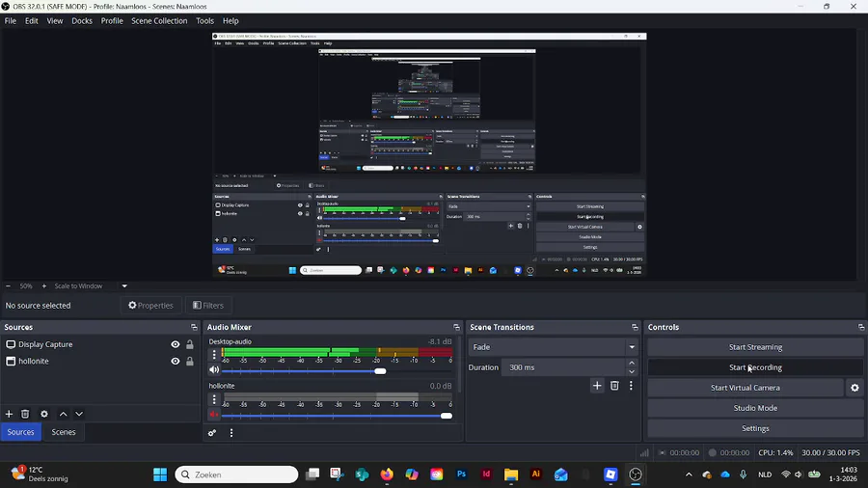Click the Display Capture source icon
This screenshot has width=868, height=488.
point(11,344)
